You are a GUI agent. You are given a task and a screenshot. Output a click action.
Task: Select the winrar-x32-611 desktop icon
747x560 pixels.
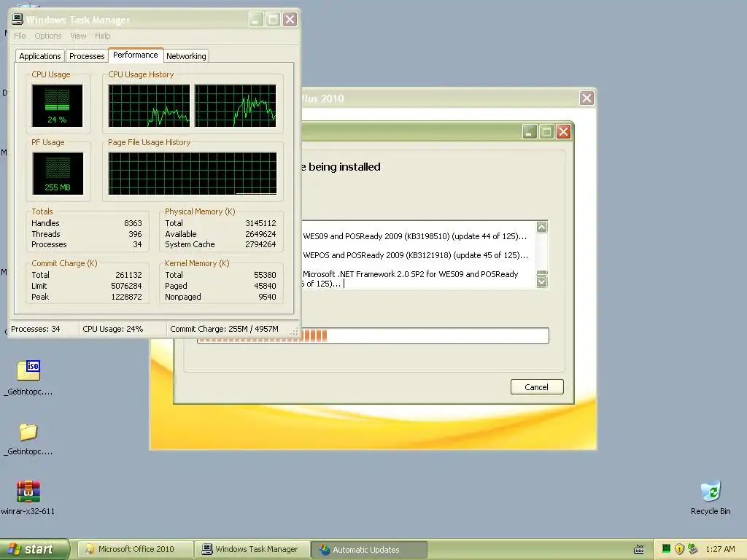tap(28, 498)
